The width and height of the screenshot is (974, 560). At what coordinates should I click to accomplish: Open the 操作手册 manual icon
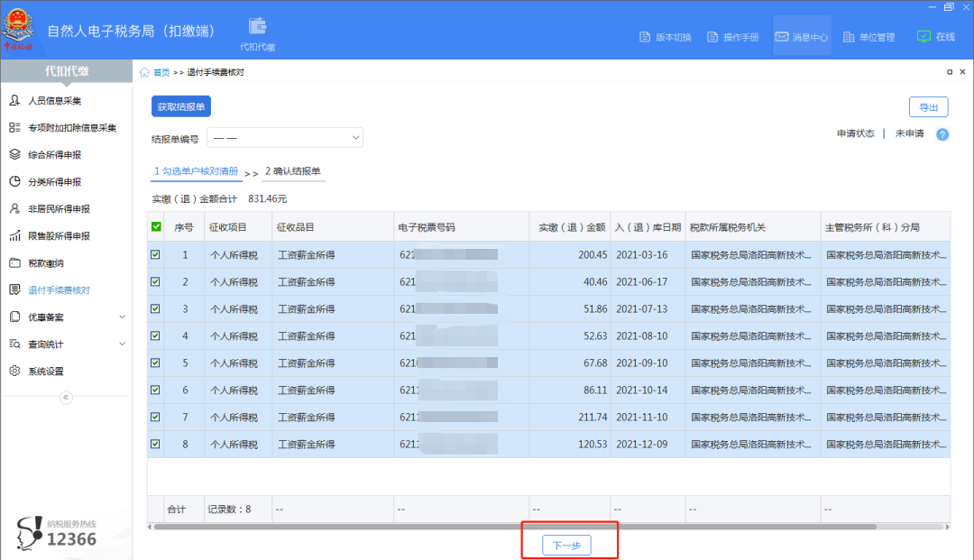[712, 37]
